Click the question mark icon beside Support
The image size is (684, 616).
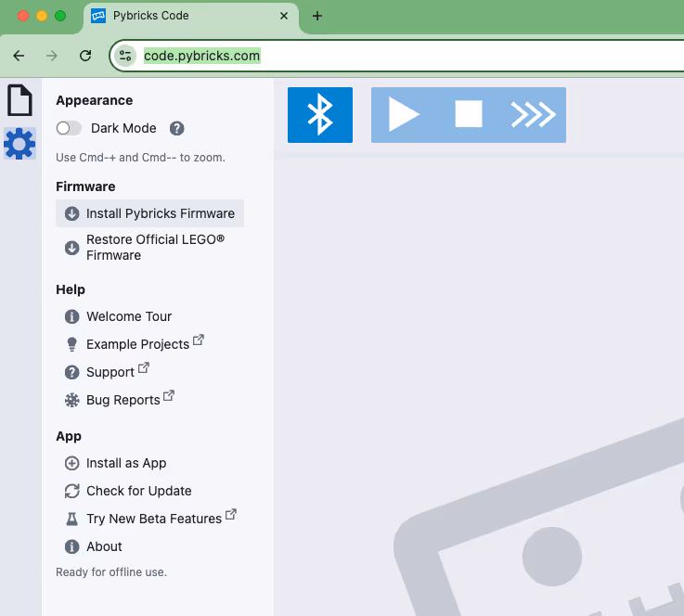tap(72, 372)
